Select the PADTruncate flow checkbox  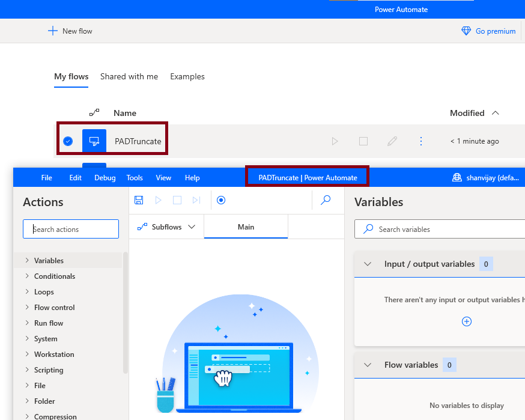(68, 141)
